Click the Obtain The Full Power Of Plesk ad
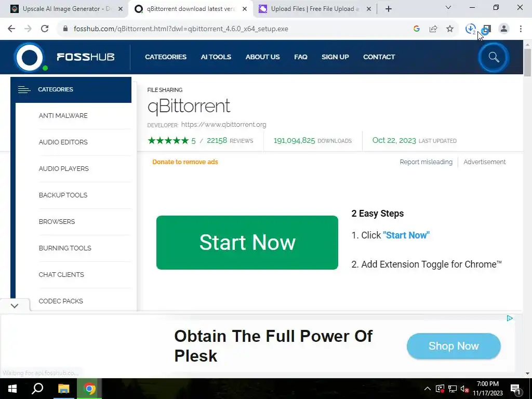Screen dimensions: 532x399 coord(273,345)
